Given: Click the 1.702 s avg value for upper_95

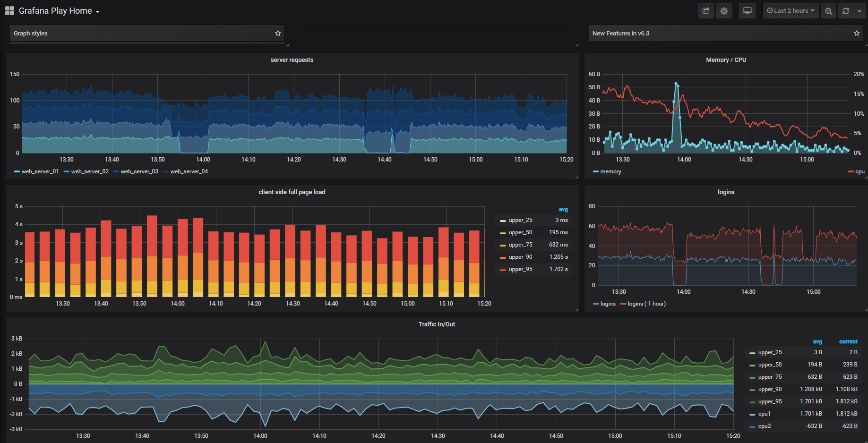Looking at the screenshot, I should (x=559, y=269).
